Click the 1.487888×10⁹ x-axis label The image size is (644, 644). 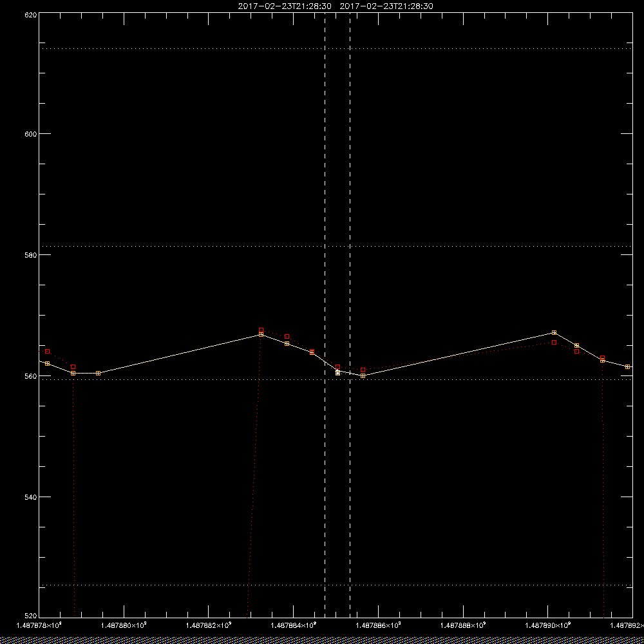pyautogui.click(x=463, y=625)
